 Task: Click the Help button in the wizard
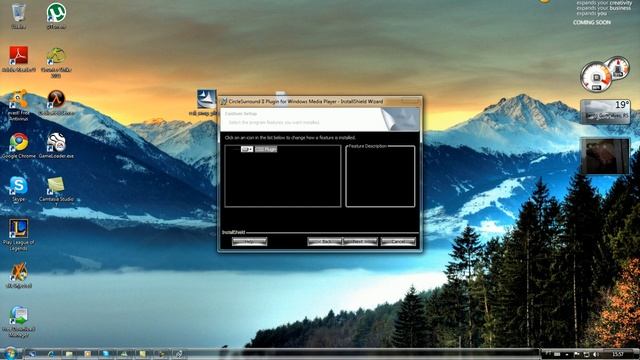(x=249, y=242)
